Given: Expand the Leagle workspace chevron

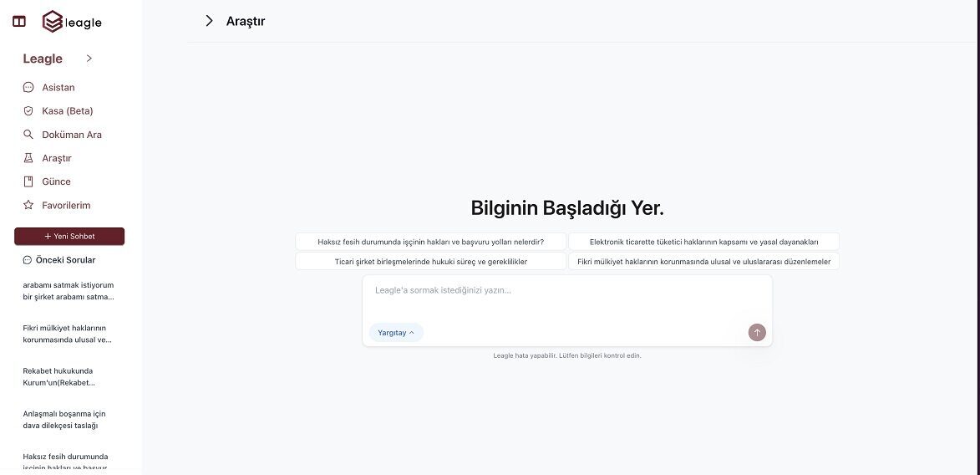Looking at the screenshot, I should [x=89, y=59].
